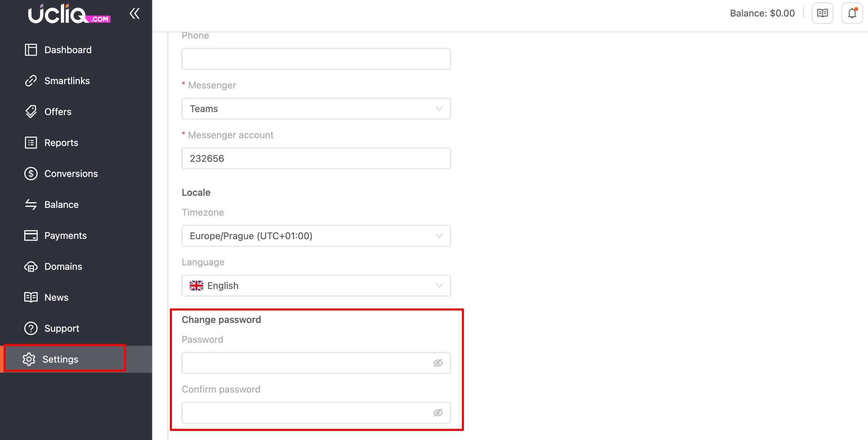Focus the Phone input field
Viewport: 868px width, 440px height.
coord(316,59)
